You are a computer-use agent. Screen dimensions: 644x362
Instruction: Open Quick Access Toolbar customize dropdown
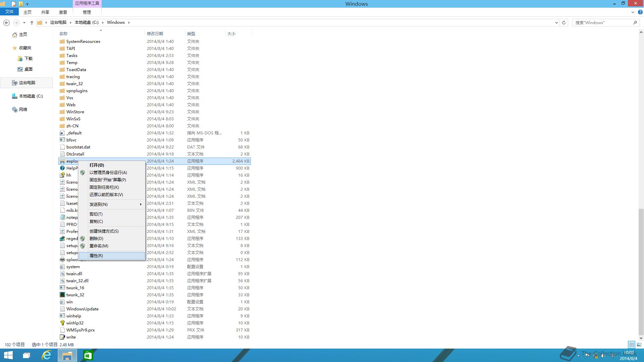[28, 4]
